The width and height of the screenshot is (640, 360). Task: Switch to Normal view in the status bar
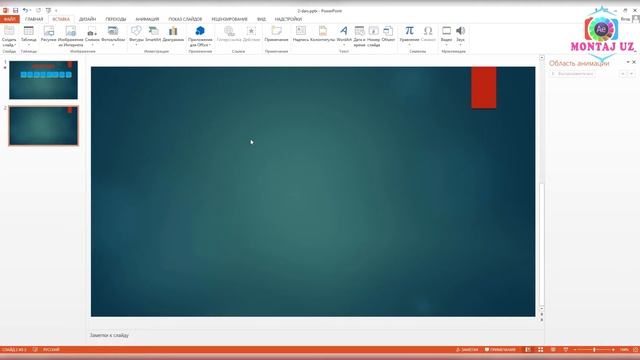pyautogui.click(x=528, y=350)
